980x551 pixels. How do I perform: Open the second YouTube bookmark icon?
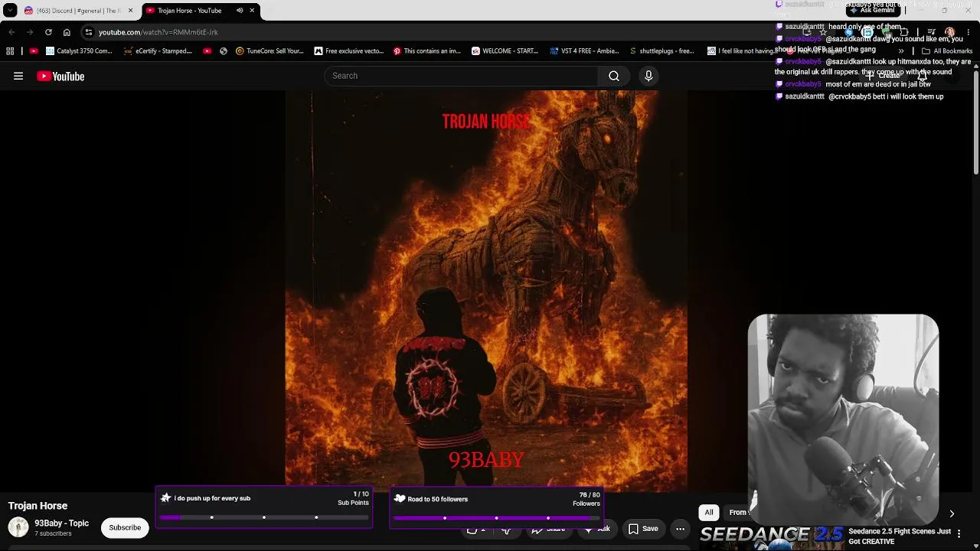(x=207, y=51)
